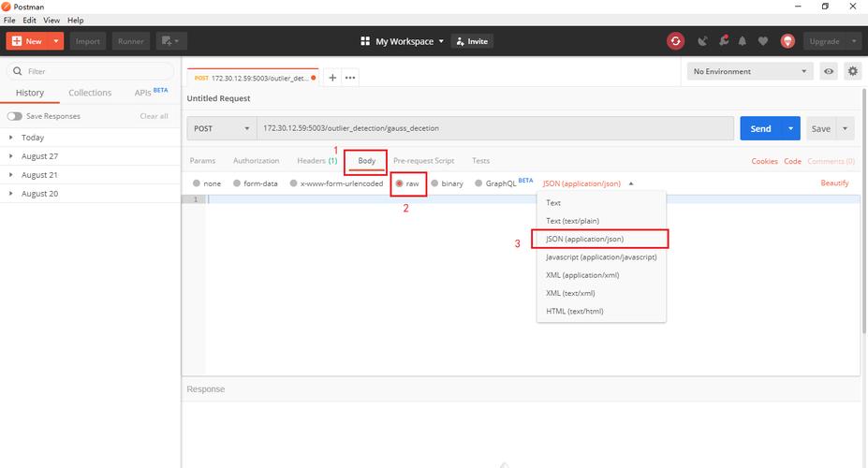868x468 pixels.
Task: Expand the August 21 history group
Action: [x=11, y=175]
